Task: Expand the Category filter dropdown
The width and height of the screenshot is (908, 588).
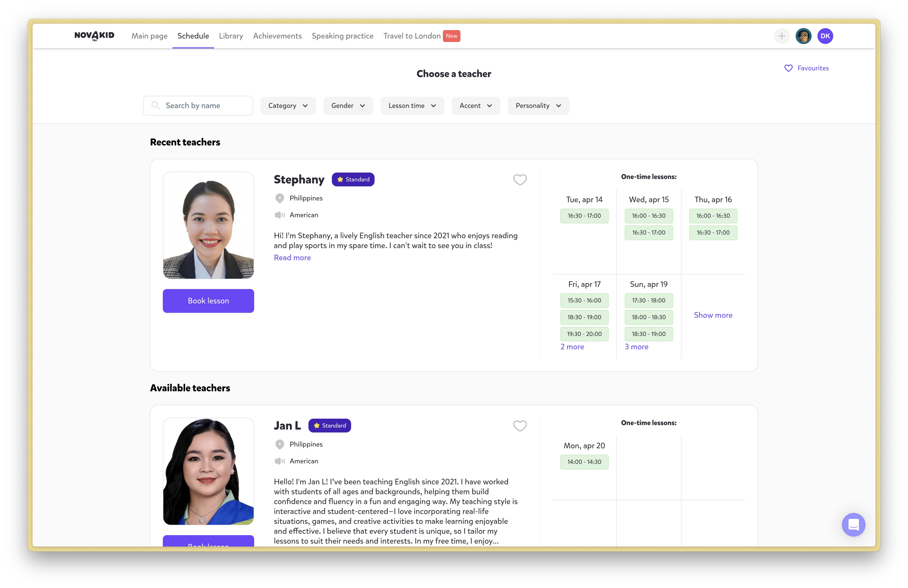Action: click(288, 106)
